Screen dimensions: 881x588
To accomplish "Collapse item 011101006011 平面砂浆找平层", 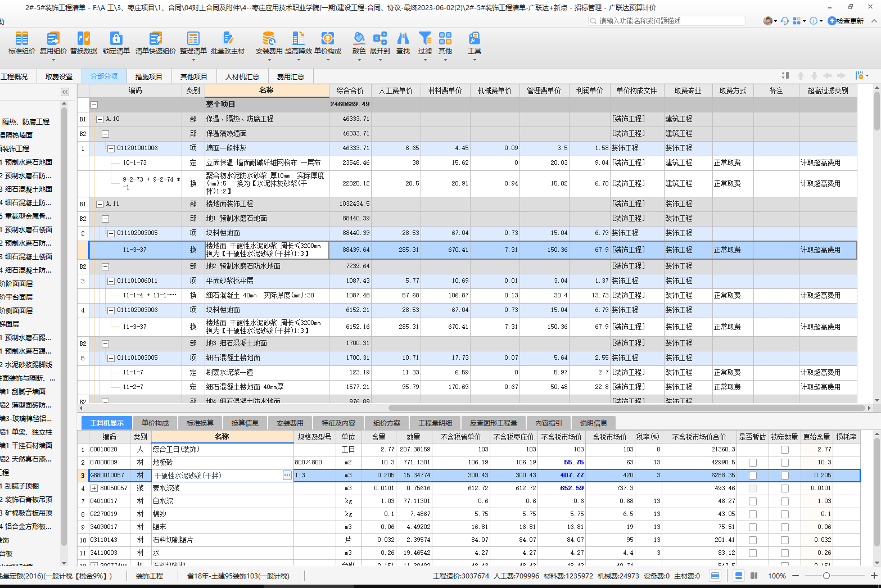I will click(x=111, y=281).
